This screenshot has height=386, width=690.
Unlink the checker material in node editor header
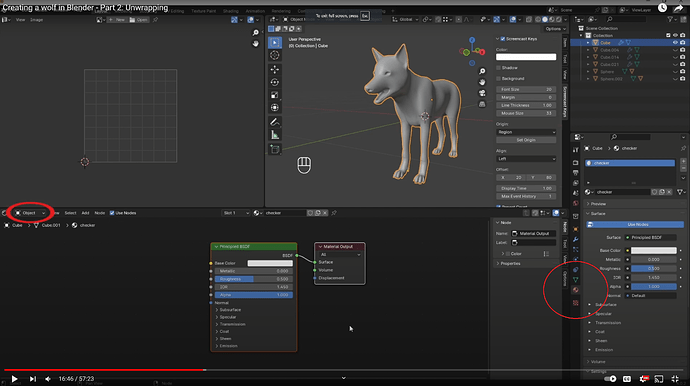coord(325,213)
